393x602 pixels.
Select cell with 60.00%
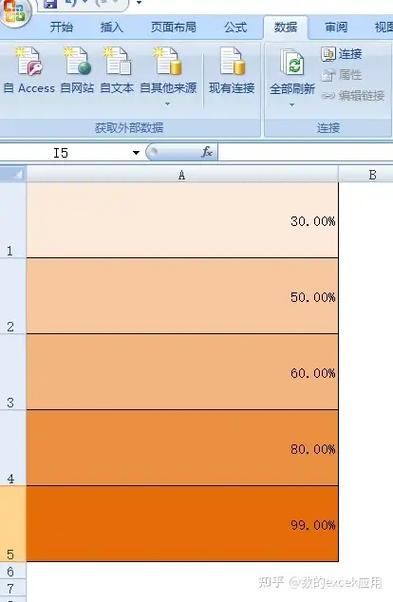click(182, 372)
